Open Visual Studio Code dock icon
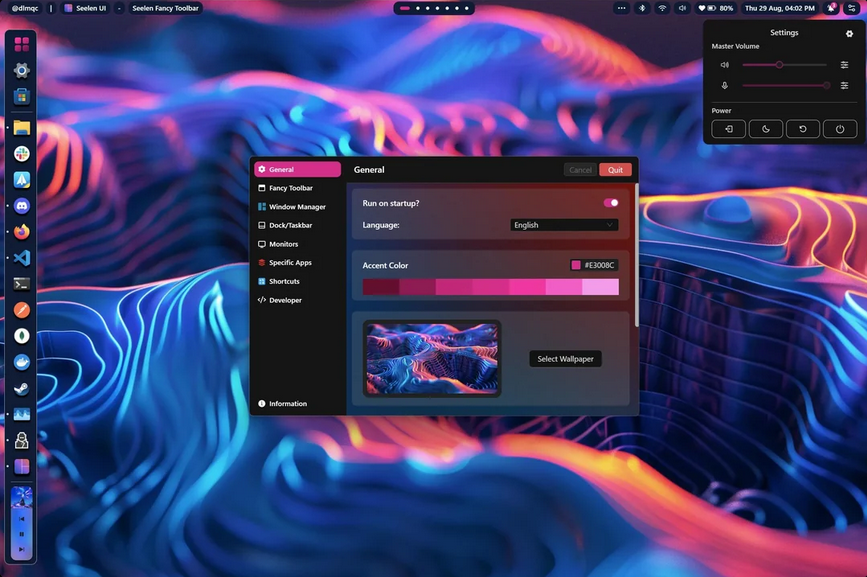The height and width of the screenshot is (577, 867). (x=22, y=258)
